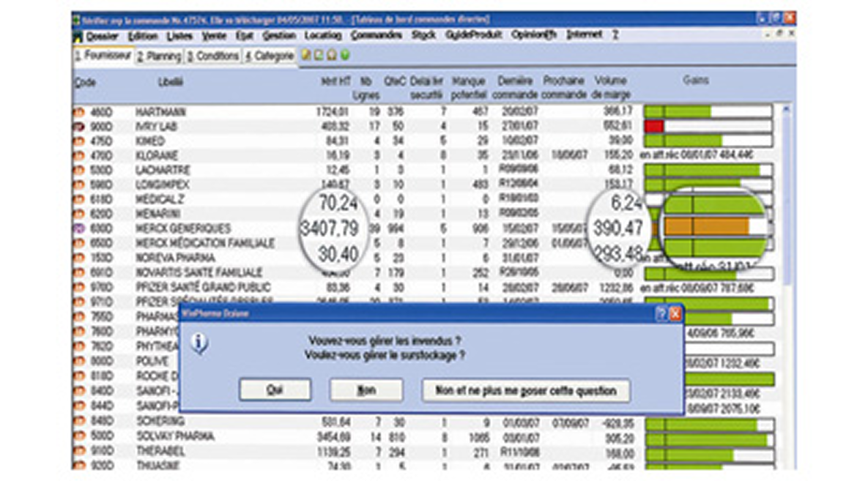Click the red gains bar for IVRY LAB

(x=654, y=127)
